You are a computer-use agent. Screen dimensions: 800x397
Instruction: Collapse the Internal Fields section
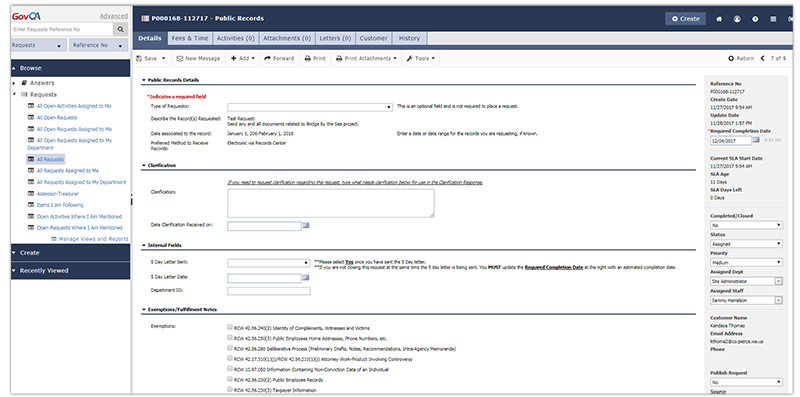144,245
